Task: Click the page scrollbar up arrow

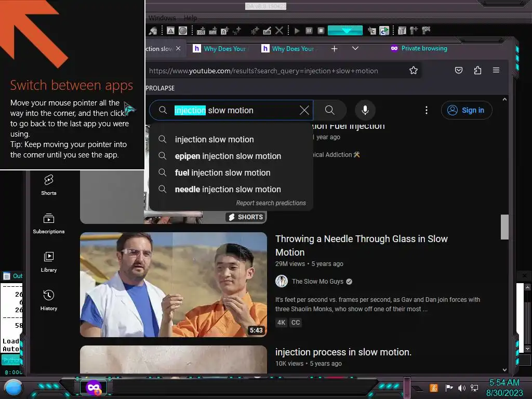Action: [x=504, y=99]
